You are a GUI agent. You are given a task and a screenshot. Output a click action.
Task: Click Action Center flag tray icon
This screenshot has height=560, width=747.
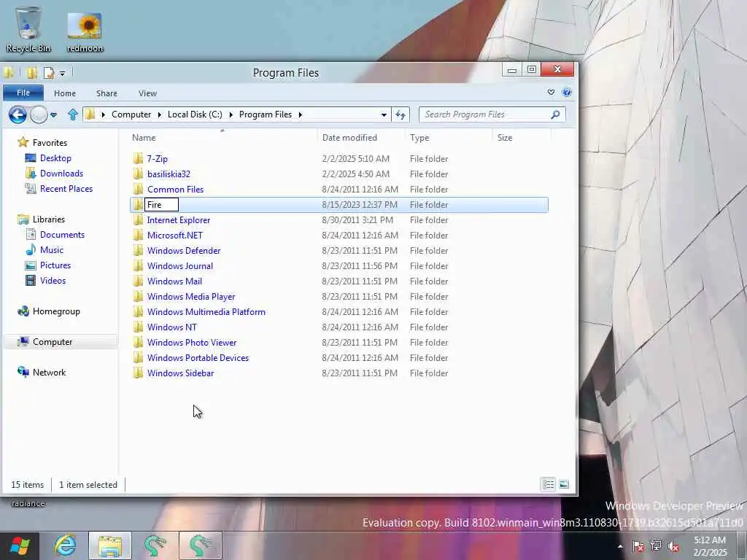point(638,546)
